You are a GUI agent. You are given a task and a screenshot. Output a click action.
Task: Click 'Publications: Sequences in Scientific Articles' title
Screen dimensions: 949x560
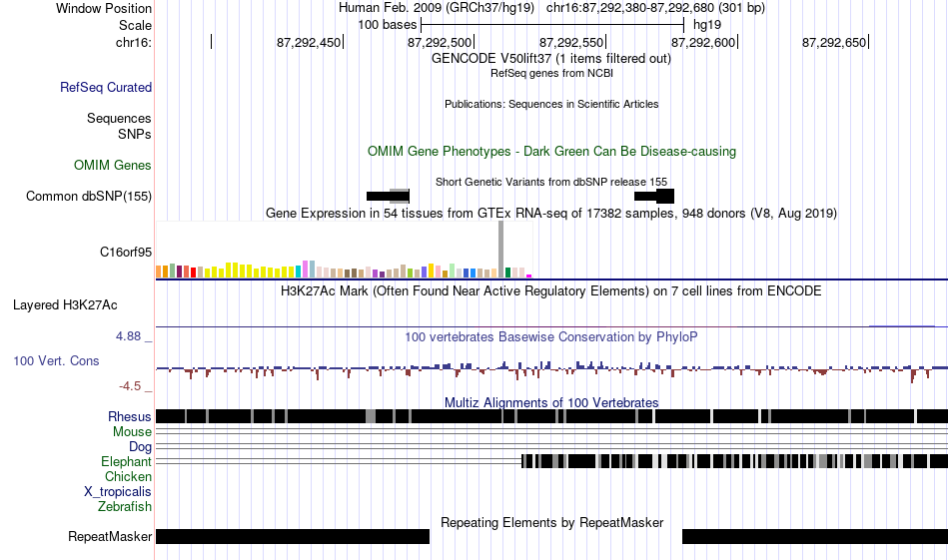(x=551, y=104)
